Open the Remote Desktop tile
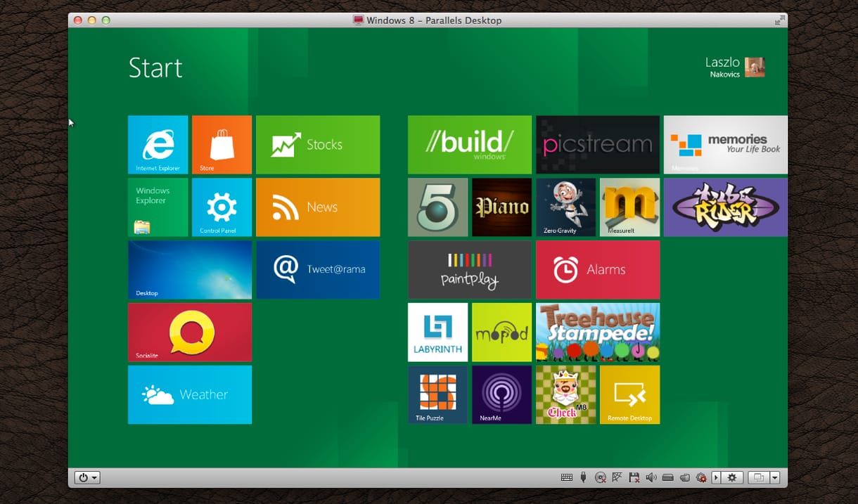The height and width of the screenshot is (504, 858). coord(629,394)
